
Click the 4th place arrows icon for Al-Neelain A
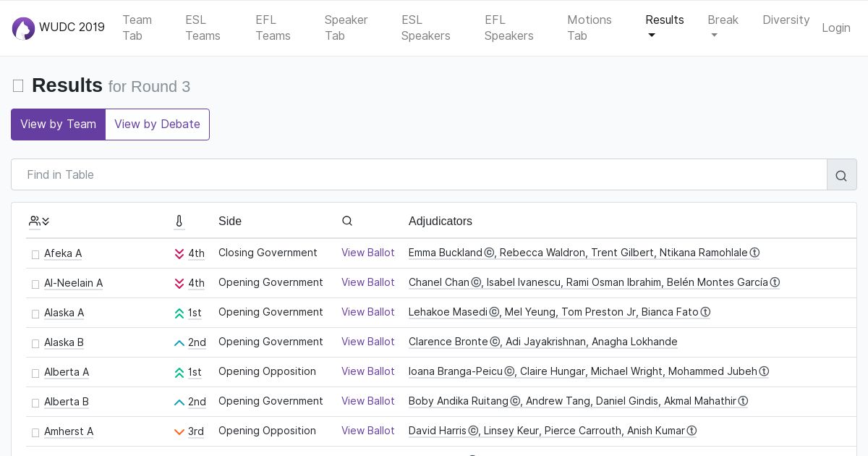click(x=179, y=284)
